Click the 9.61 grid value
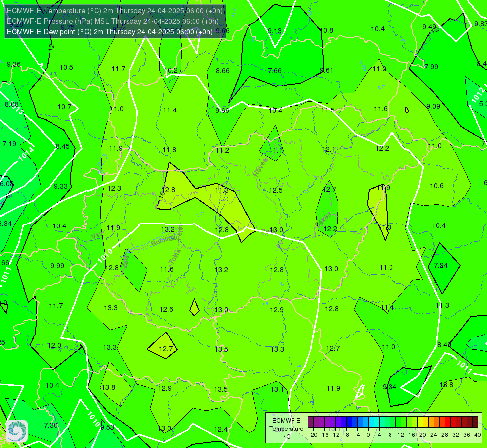Viewport: 487px width, 448px height. pos(326,70)
